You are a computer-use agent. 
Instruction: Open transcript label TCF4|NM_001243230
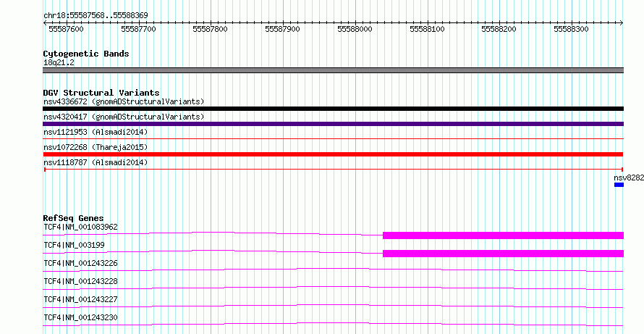[x=80, y=317]
